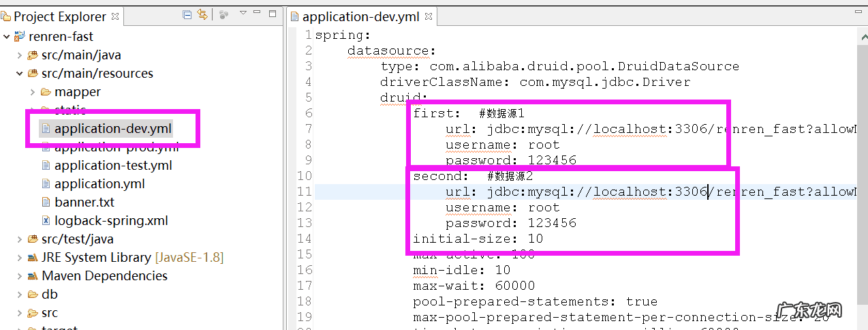Maximize the Project Explorer panel
Image resolution: width=868 pixels, height=330 pixels.
tap(273, 13)
